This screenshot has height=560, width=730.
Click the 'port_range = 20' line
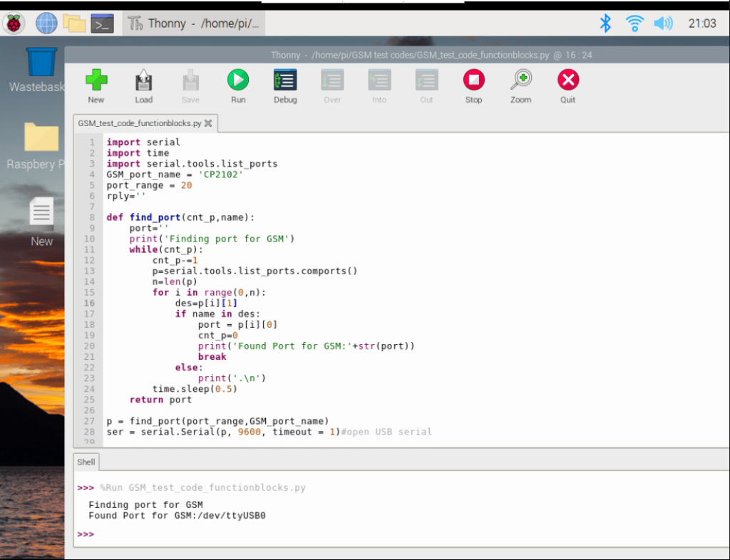[149, 185]
